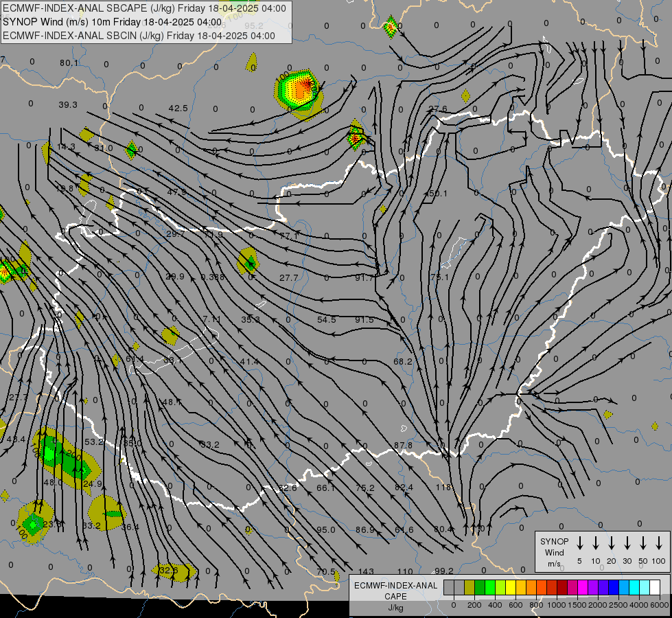Viewport: 672px width, 618px height.
Task: Click the 'J/kg' unit label in legend
Action: pyautogui.click(x=395, y=608)
